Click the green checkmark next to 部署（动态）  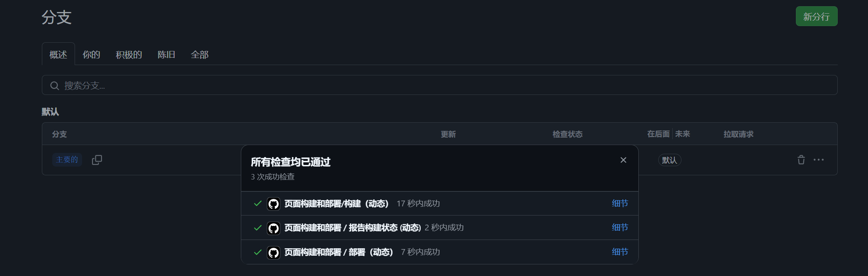(x=257, y=252)
